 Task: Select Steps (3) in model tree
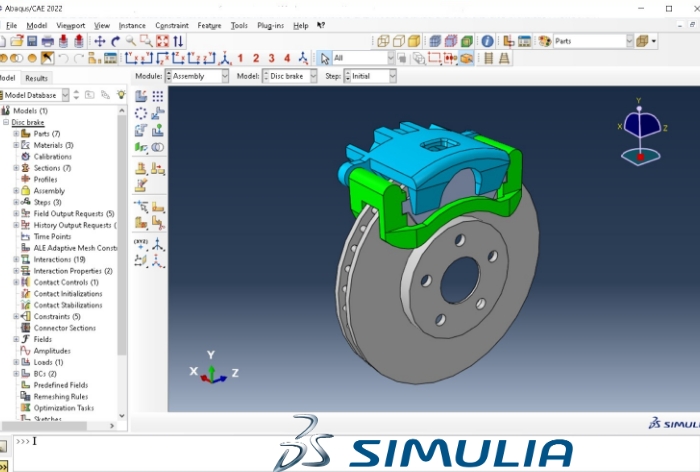point(47,202)
